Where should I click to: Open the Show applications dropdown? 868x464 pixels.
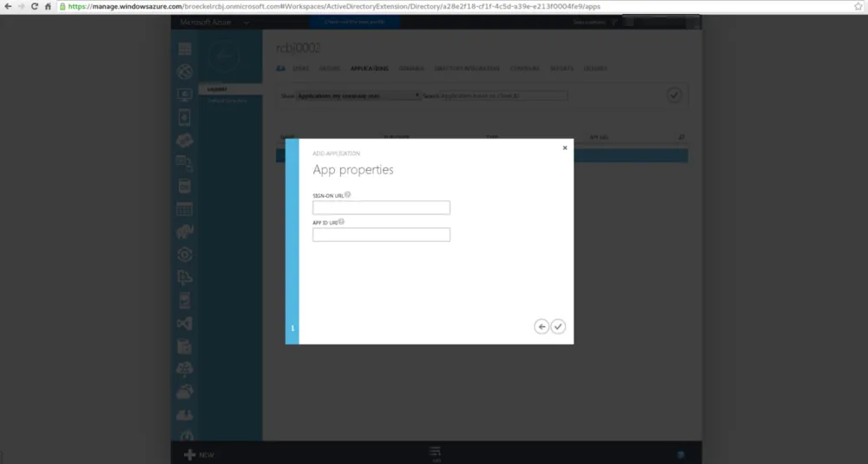pyautogui.click(x=358, y=95)
